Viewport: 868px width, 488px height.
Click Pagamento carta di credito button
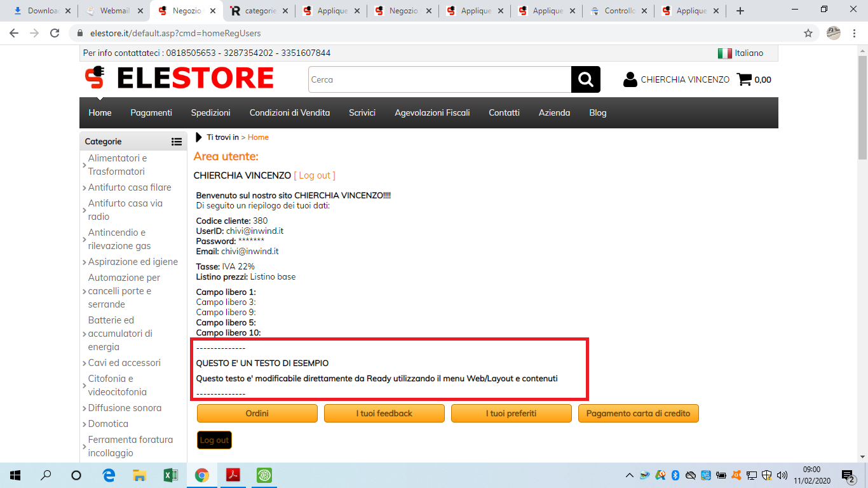[x=639, y=413]
